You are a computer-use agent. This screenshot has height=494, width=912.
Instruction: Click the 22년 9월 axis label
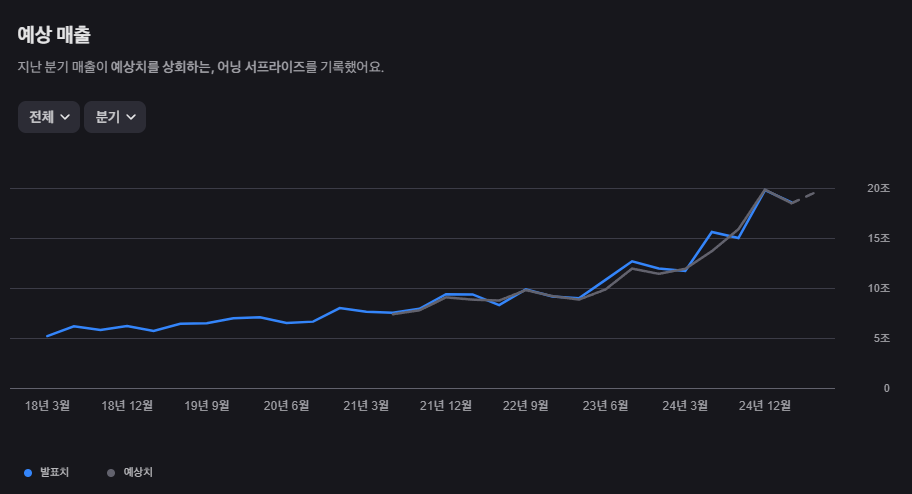pyautogui.click(x=525, y=406)
